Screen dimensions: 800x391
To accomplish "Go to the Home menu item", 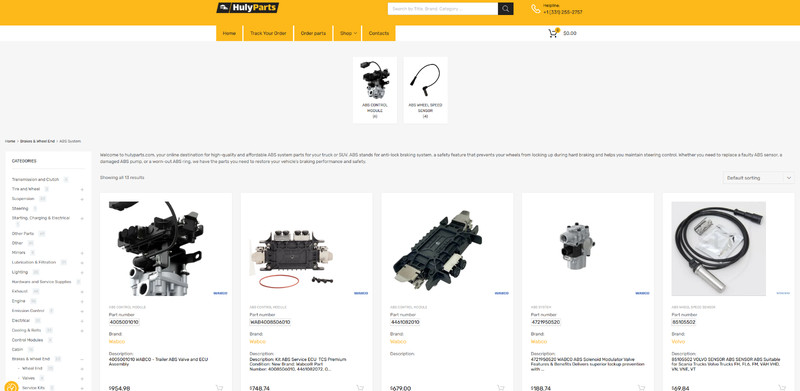I will click(x=229, y=33).
